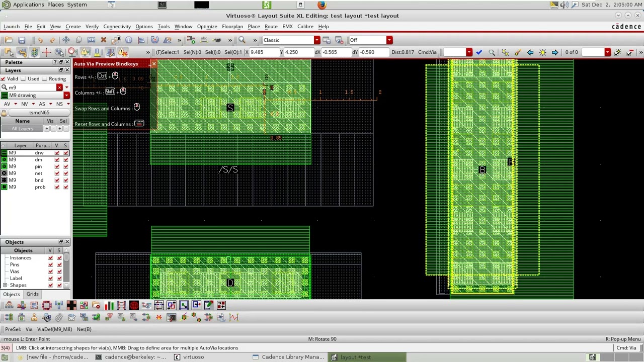The image size is (644, 362).
Task: Open the Calibre menu
Action: (305, 27)
